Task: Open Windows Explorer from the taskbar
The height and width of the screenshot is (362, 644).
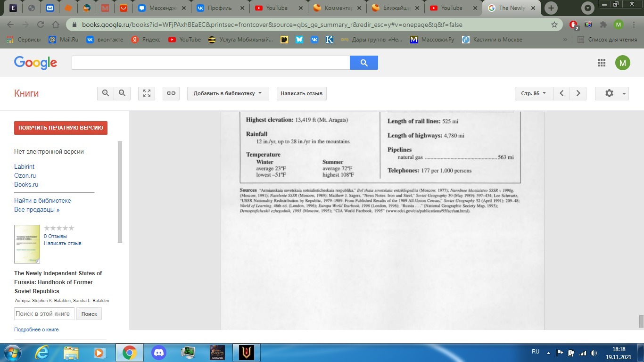Action: pos(71,353)
